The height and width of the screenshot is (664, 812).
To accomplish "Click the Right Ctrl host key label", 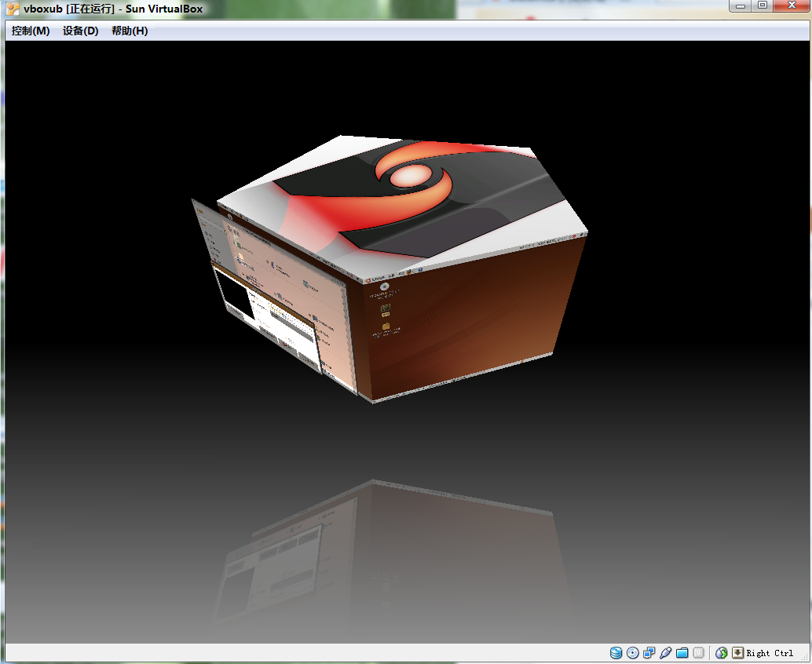I will 770,653.
